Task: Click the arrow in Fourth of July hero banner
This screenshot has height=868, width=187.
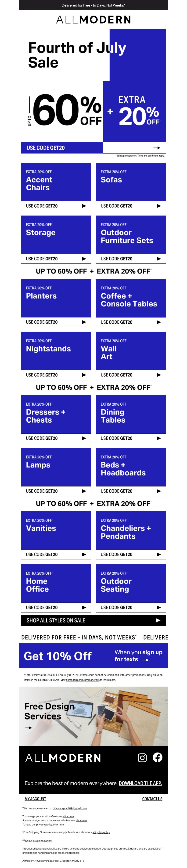Action: (157, 148)
